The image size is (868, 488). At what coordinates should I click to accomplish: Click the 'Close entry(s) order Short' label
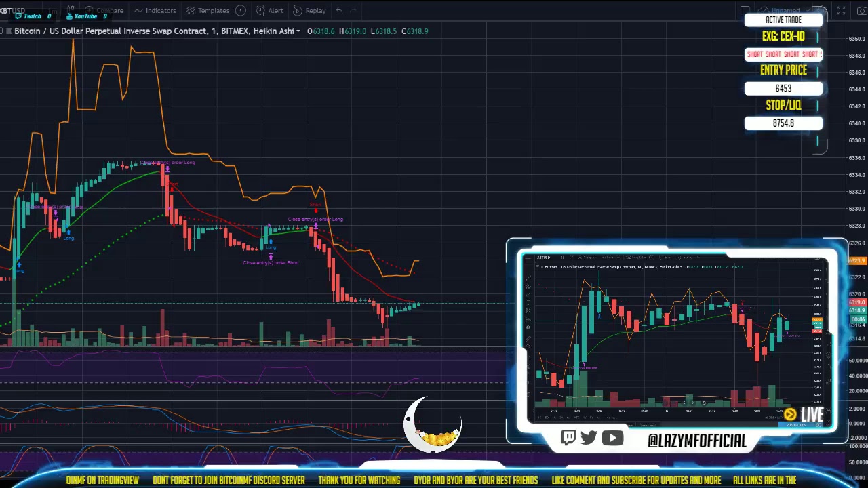pyautogui.click(x=271, y=263)
